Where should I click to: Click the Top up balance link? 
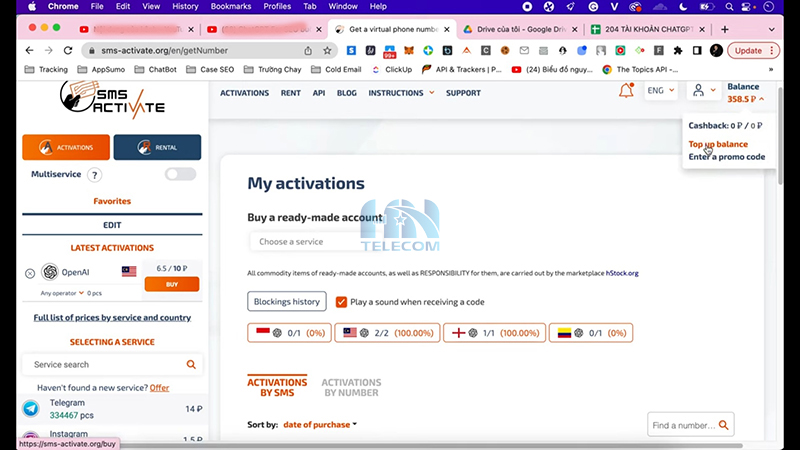click(x=718, y=144)
